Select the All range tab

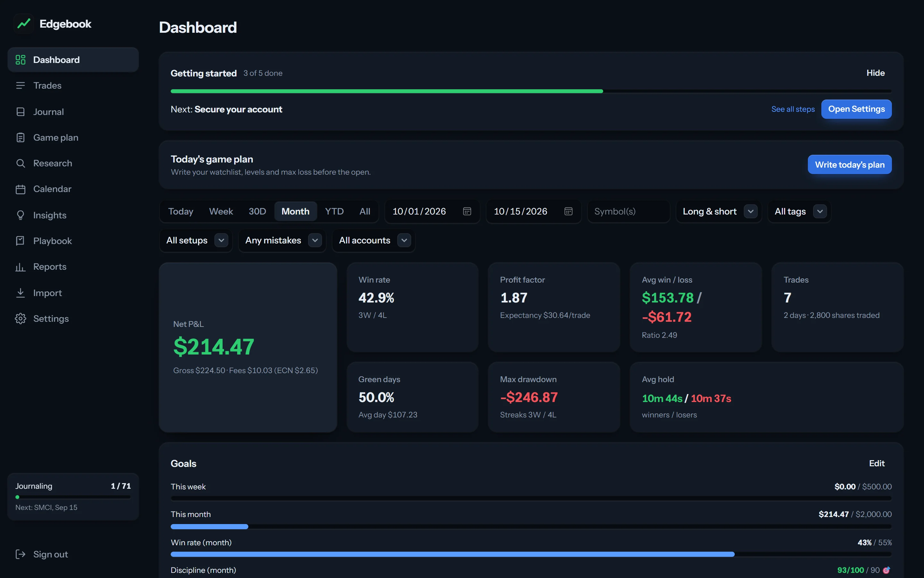(365, 211)
